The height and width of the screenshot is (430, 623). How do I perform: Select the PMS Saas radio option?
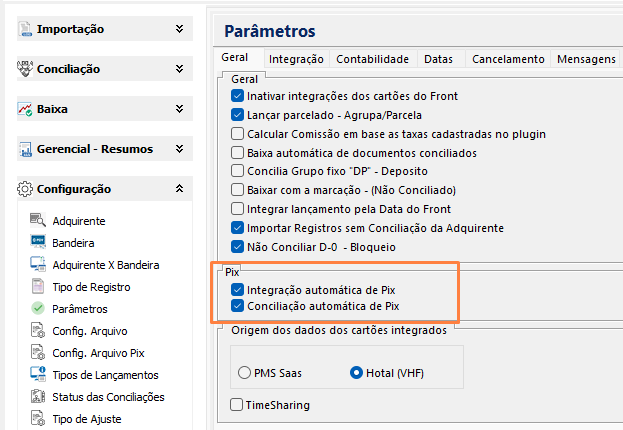pos(245,373)
